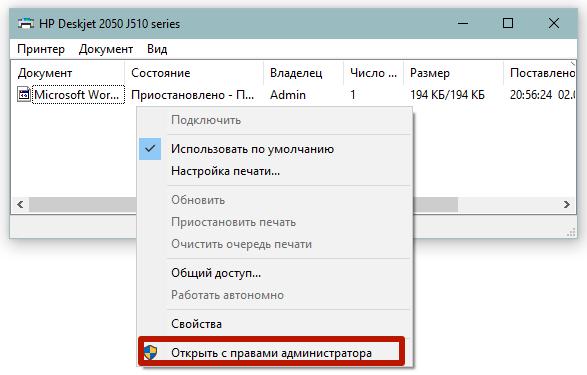The image size is (587, 375).
Task: Maximize the HP Deskjet window
Action: point(508,24)
